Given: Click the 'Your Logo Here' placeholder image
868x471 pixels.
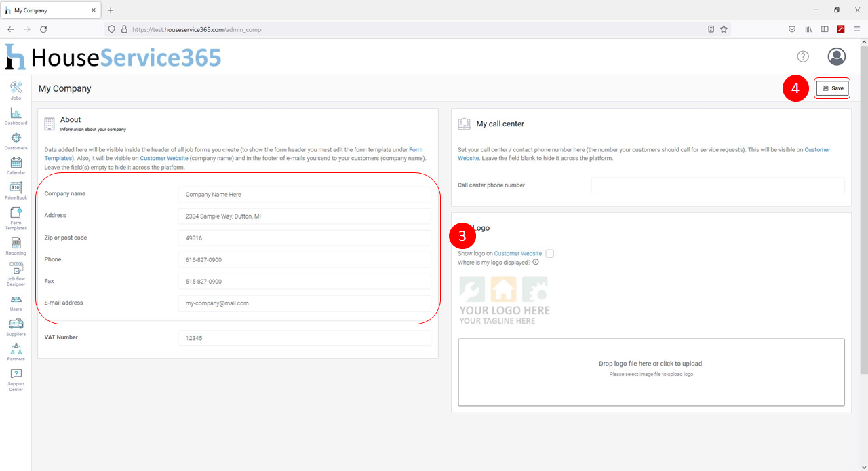Looking at the screenshot, I should (x=505, y=301).
